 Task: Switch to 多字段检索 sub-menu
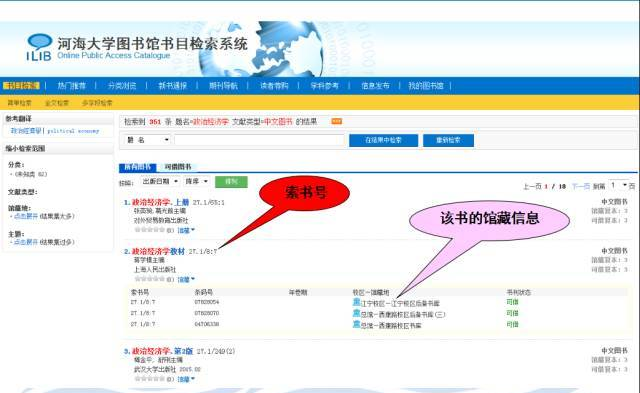coord(97,103)
